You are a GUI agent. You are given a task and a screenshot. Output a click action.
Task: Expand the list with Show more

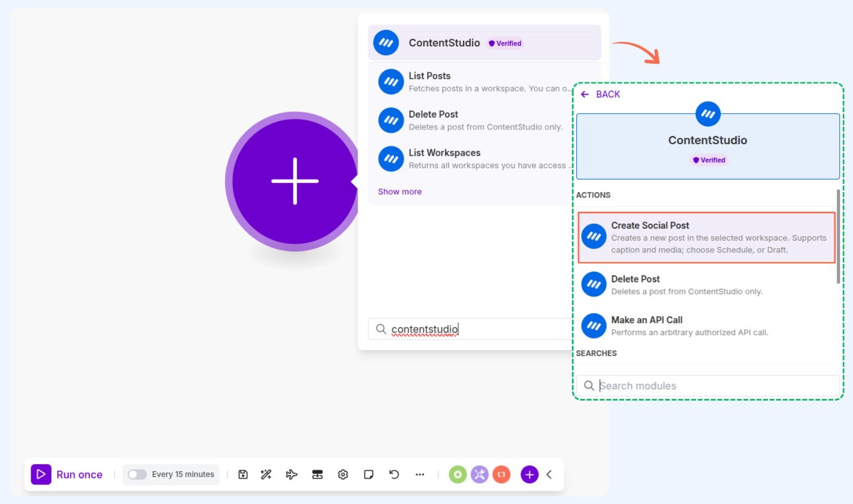pyautogui.click(x=399, y=192)
